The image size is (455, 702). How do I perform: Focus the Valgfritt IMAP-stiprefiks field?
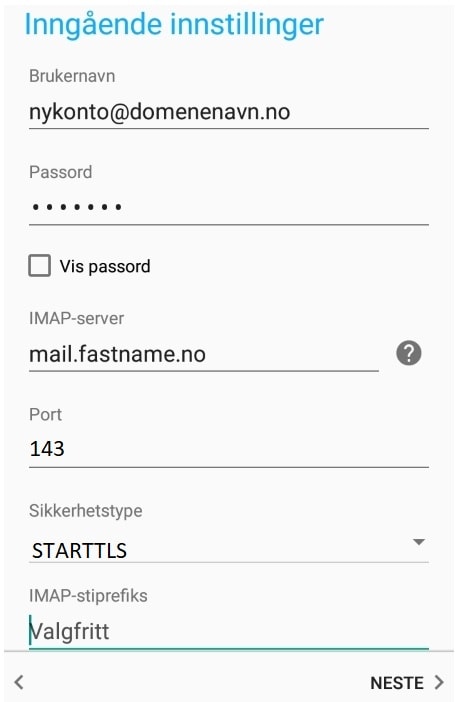coord(228,632)
